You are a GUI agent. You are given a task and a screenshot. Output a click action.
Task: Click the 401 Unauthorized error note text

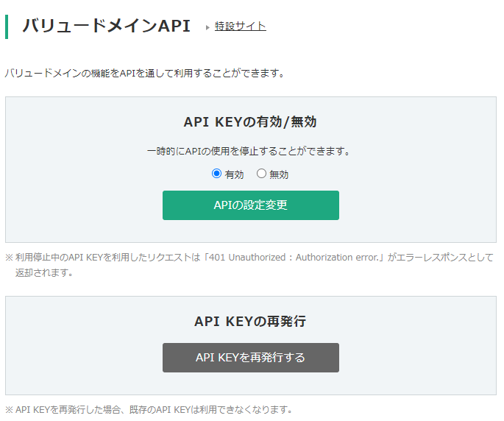click(249, 265)
